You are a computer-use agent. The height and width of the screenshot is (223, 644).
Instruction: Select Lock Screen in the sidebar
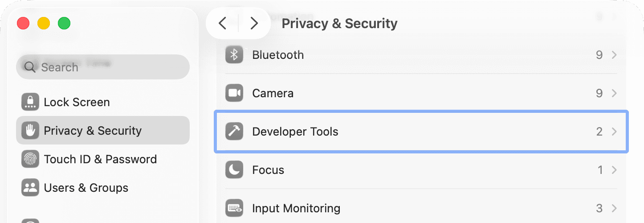coord(77,102)
